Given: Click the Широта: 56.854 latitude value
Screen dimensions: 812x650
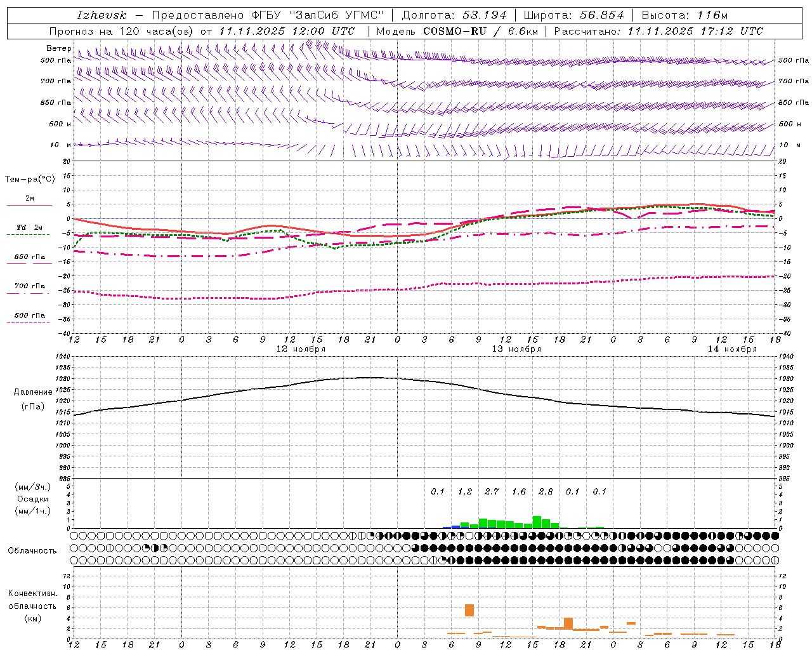Looking at the screenshot, I should [x=573, y=15].
